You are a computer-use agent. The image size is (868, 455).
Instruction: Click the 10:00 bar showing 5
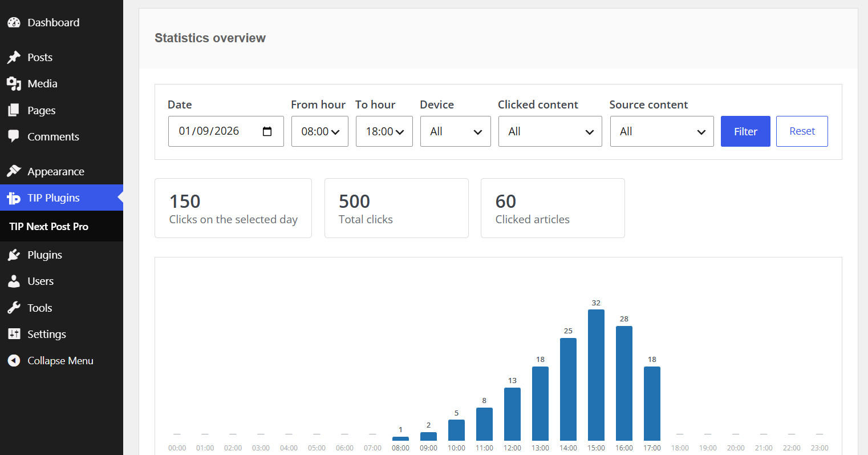point(456,430)
